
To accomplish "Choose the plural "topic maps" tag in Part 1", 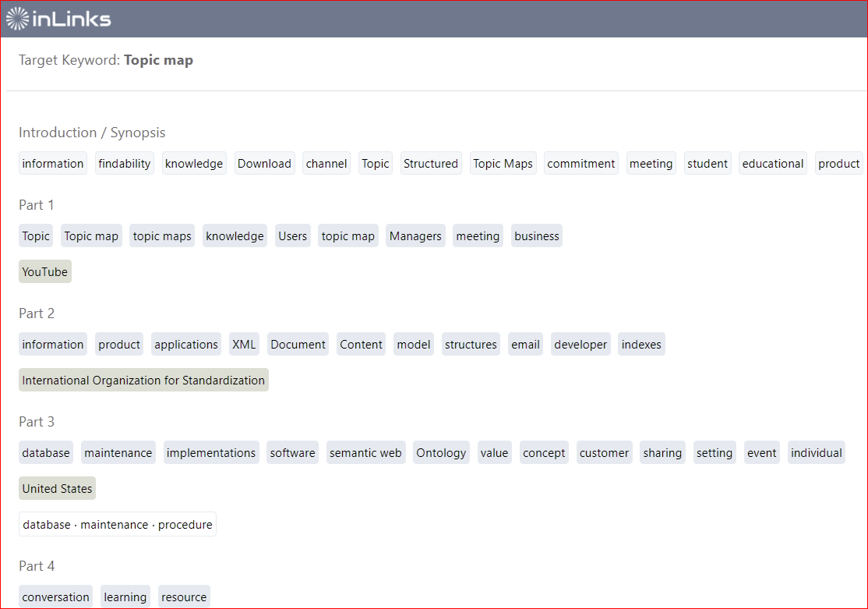I will [162, 236].
